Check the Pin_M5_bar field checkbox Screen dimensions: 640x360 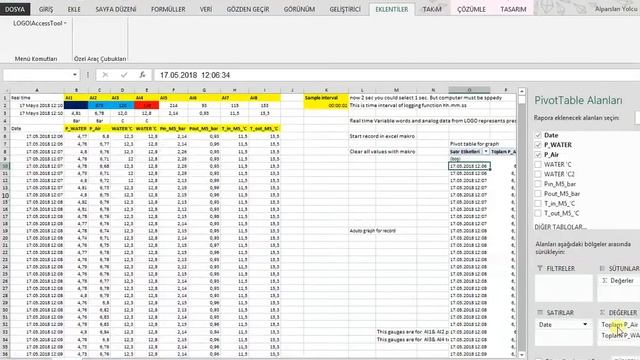tap(538, 184)
